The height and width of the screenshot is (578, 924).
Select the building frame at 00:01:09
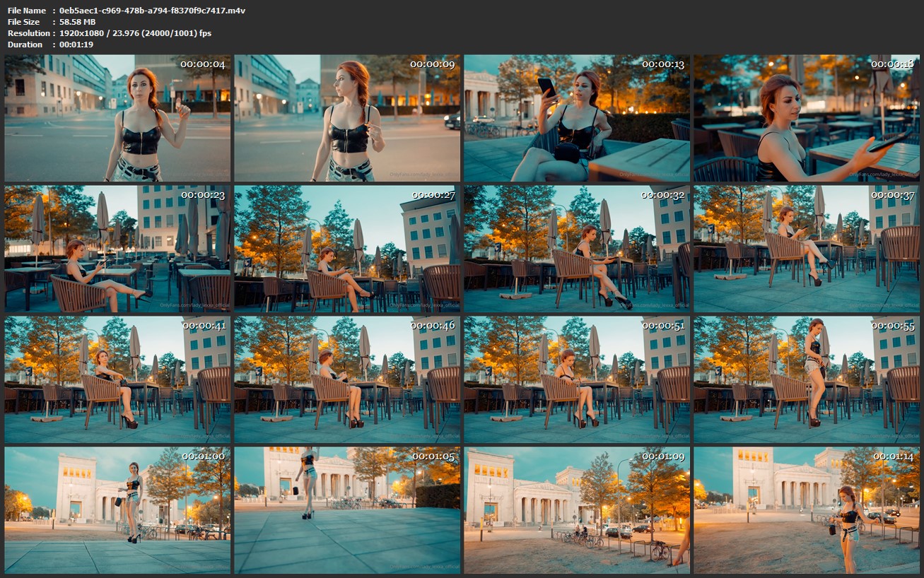pyautogui.click(x=577, y=510)
